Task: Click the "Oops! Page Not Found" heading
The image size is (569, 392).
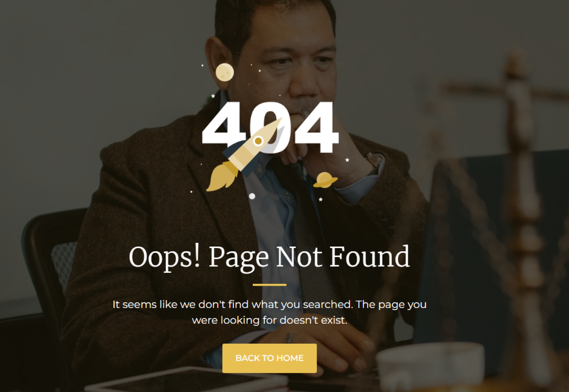Action: [269, 257]
